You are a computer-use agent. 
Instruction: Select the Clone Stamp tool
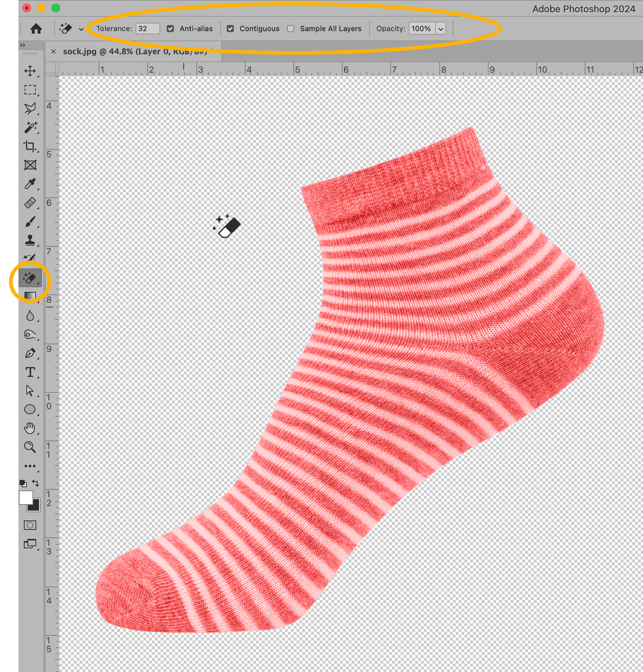[x=30, y=240]
